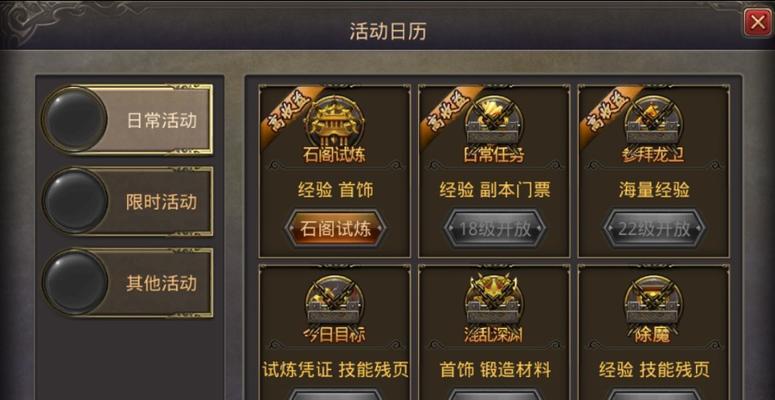Screen dimensions: 775x400
Task: Click the 日常任务 crossed swords icon
Action: click(x=494, y=122)
